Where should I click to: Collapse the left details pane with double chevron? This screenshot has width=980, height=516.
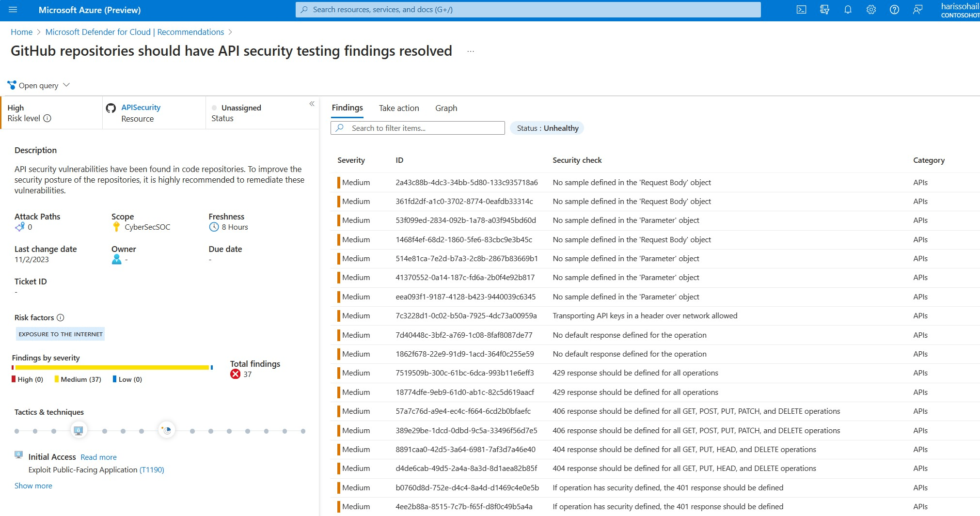tap(312, 104)
